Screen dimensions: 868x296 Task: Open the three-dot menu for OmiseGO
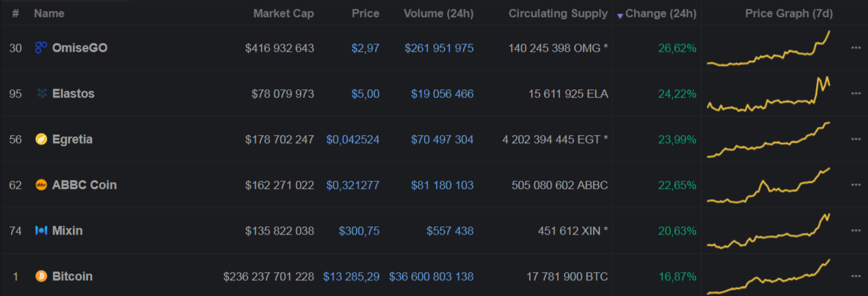(x=856, y=48)
